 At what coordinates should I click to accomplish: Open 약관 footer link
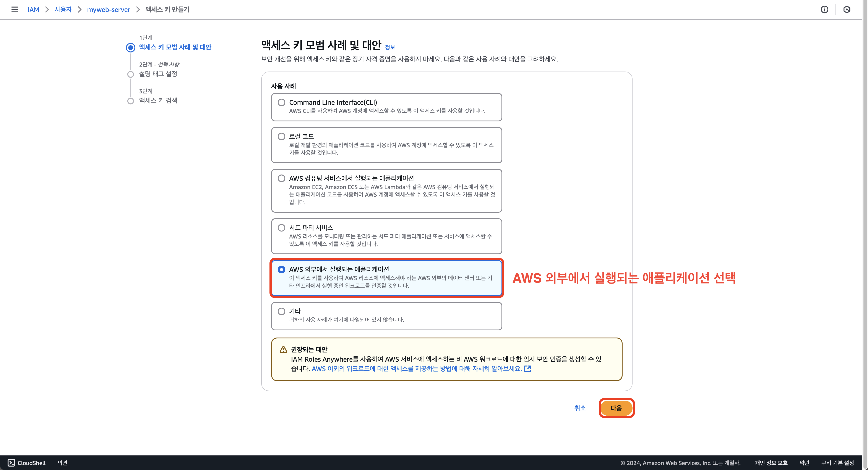804,463
